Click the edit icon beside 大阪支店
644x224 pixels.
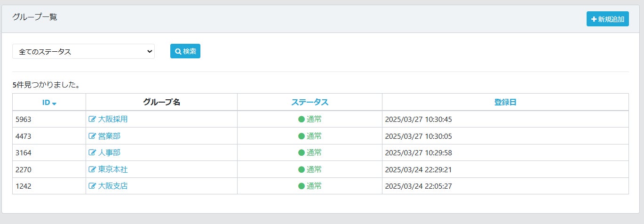point(92,186)
